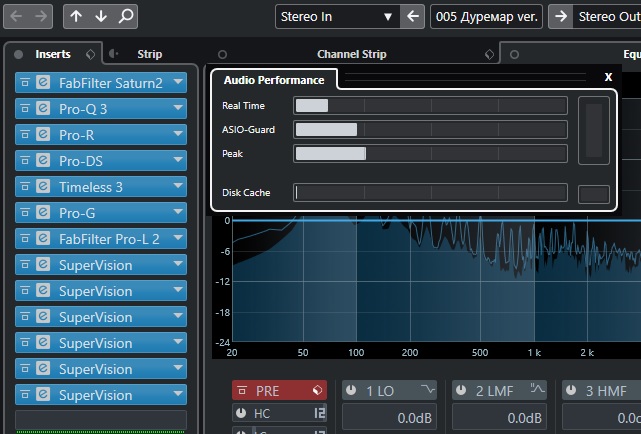Click the icon left of the Strip tab

tap(113, 54)
